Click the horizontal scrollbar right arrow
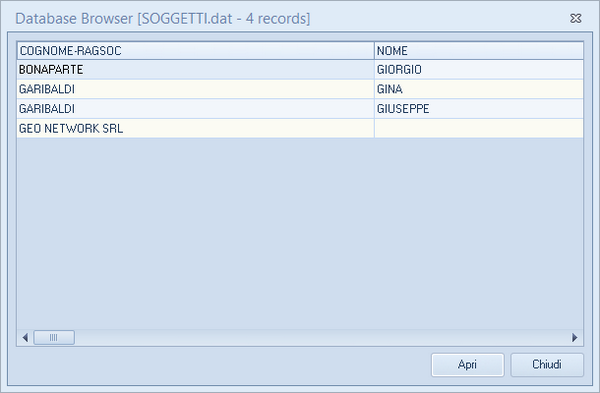This screenshot has height=393, width=600. pyautogui.click(x=575, y=338)
